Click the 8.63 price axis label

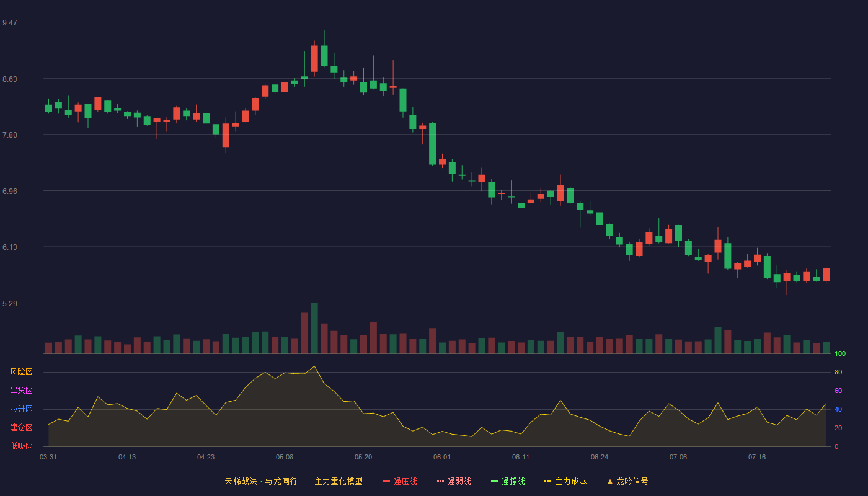point(10,79)
